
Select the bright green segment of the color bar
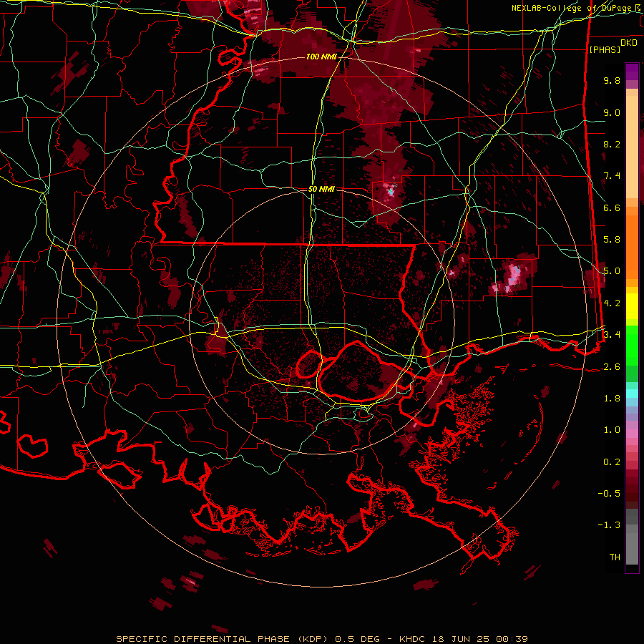point(632,344)
